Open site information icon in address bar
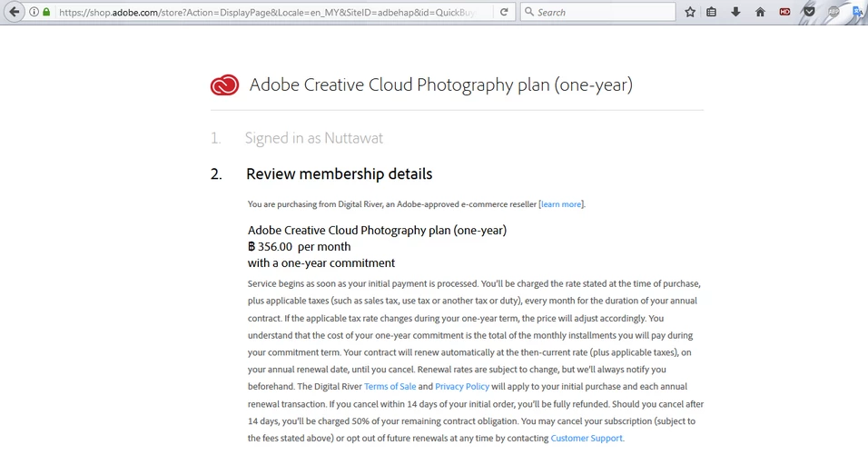868x455 pixels. pos(35,12)
